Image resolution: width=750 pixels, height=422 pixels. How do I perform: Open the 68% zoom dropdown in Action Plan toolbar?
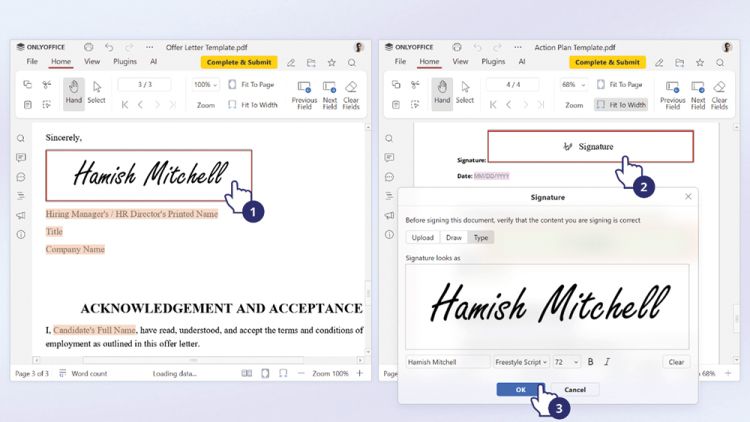pyautogui.click(x=574, y=85)
